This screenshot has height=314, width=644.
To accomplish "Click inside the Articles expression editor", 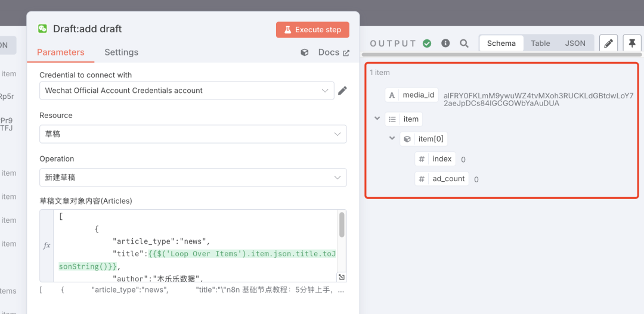I will (x=196, y=245).
